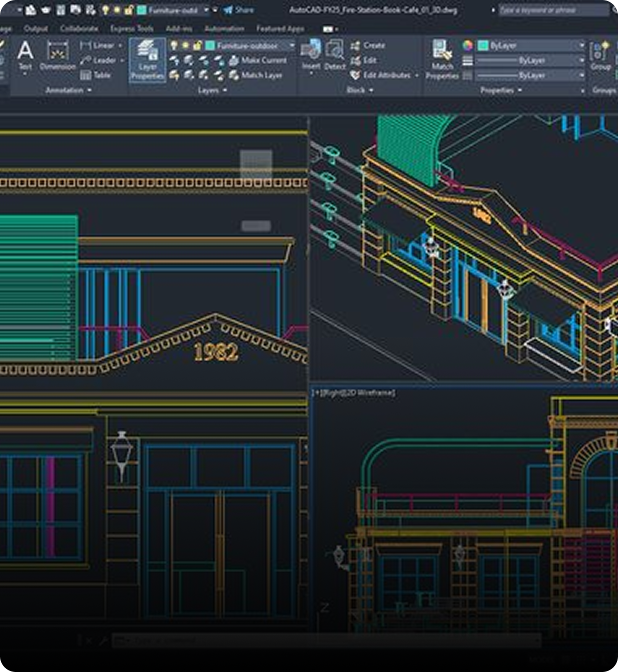Select the Dimension tool
The width and height of the screenshot is (618, 672).
[58, 55]
